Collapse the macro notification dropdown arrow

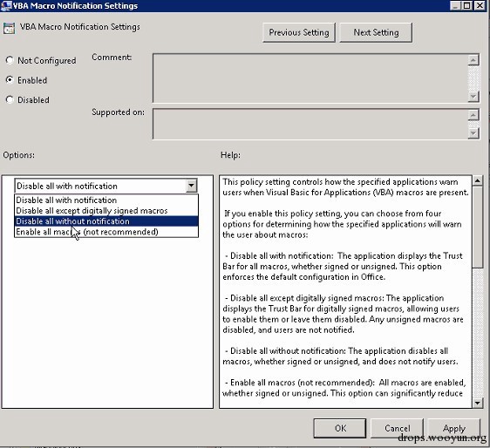pyautogui.click(x=191, y=186)
